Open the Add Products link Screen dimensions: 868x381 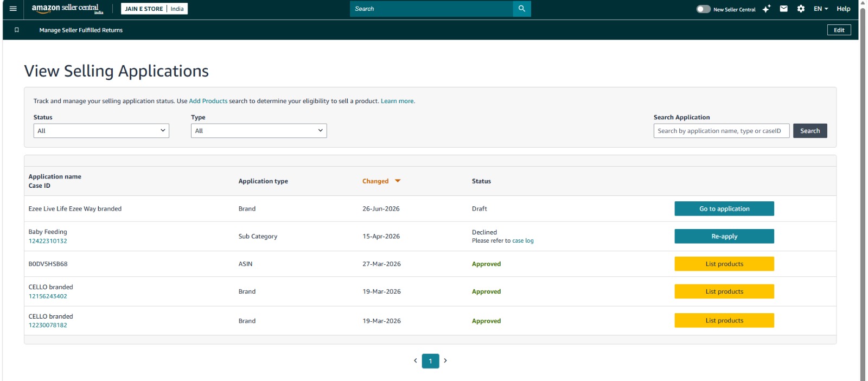(x=208, y=101)
